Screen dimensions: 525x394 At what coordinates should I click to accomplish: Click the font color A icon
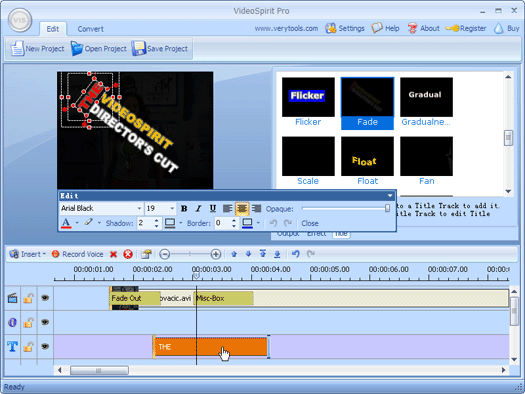66,223
